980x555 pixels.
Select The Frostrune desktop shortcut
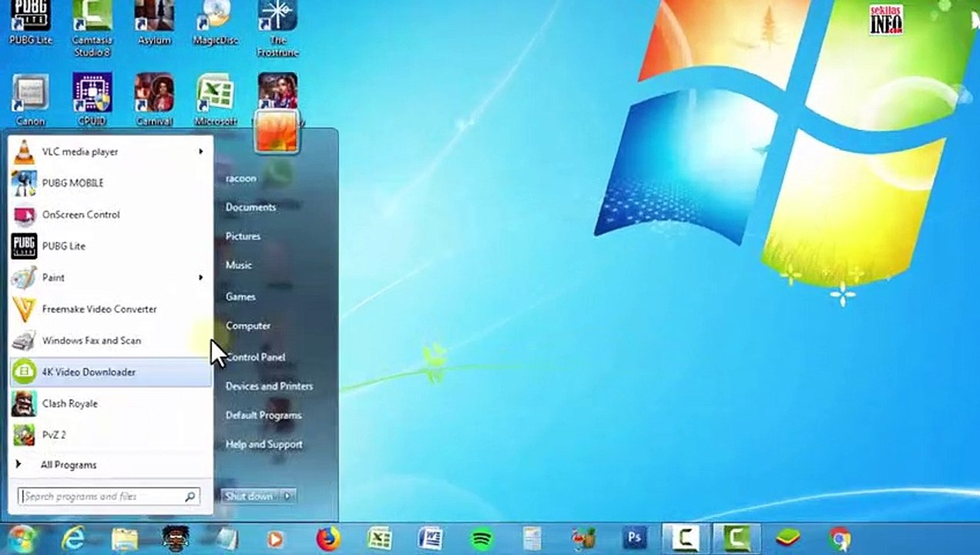278,29
